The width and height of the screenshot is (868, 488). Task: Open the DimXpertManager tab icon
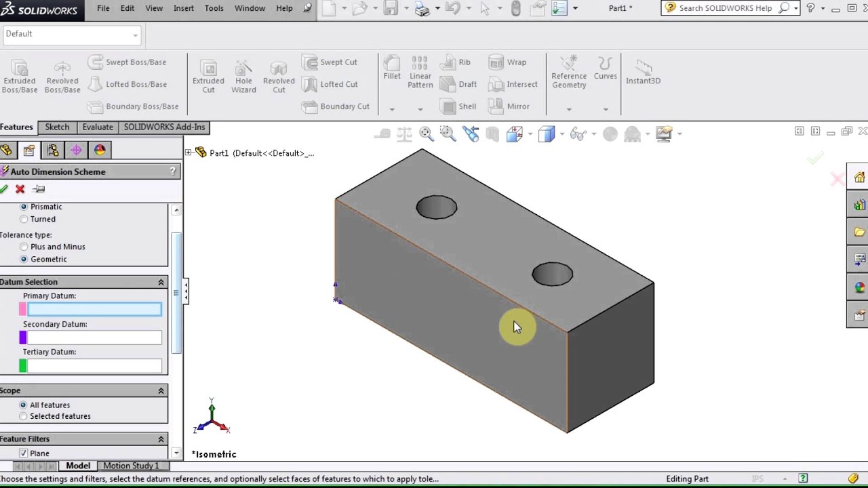click(x=76, y=150)
